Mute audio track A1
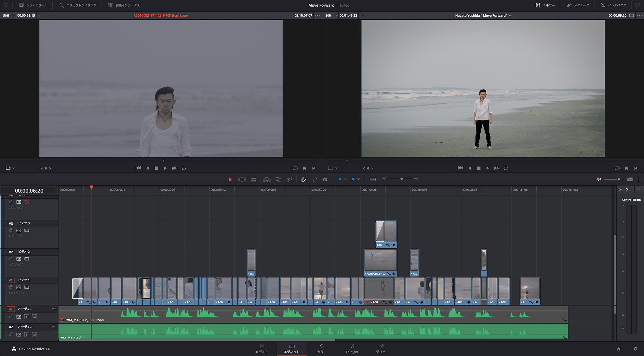This screenshot has width=644, height=356. coord(34,317)
